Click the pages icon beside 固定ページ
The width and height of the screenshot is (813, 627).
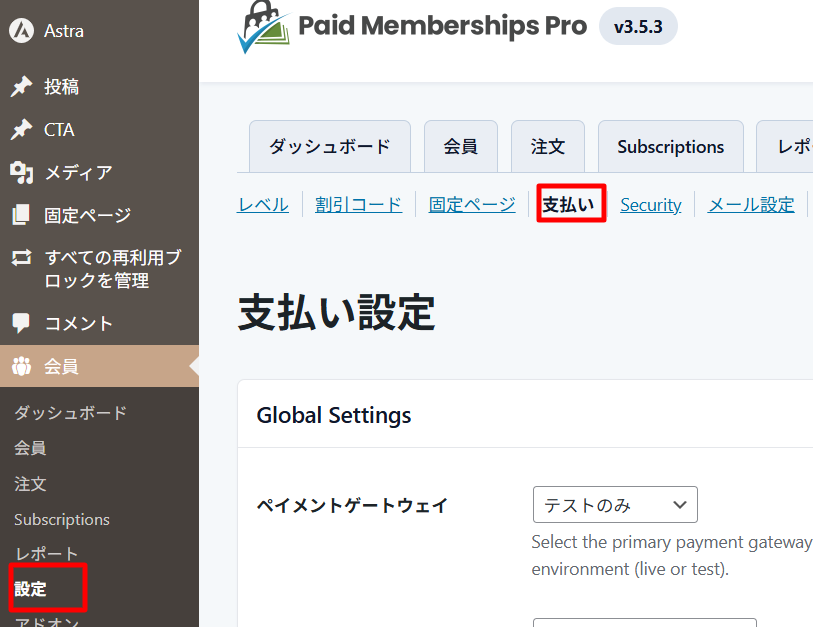[21, 215]
